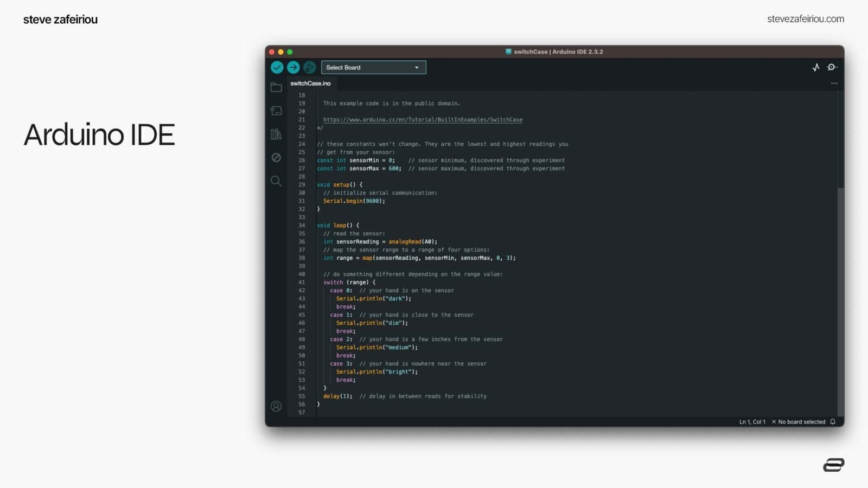Click the account icon at the sidebar bottom
This screenshot has width=868, height=488.
(277, 406)
